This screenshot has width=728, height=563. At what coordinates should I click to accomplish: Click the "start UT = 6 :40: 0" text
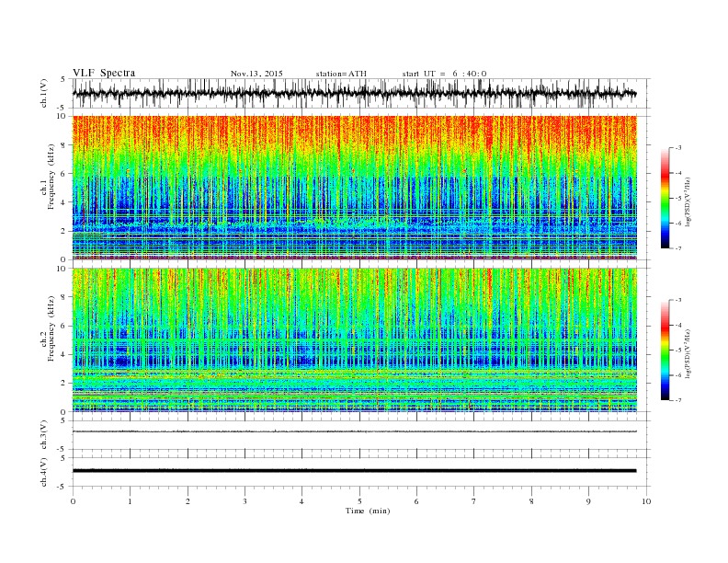pos(444,74)
